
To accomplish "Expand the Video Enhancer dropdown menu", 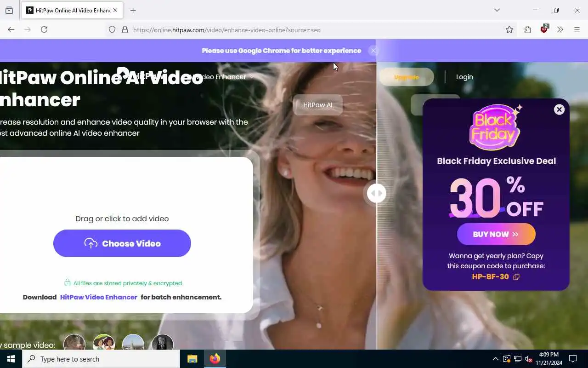I will pos(222,77).
